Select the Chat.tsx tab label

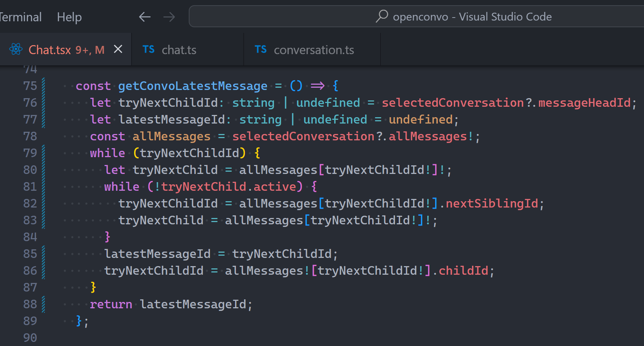point(50,50)
